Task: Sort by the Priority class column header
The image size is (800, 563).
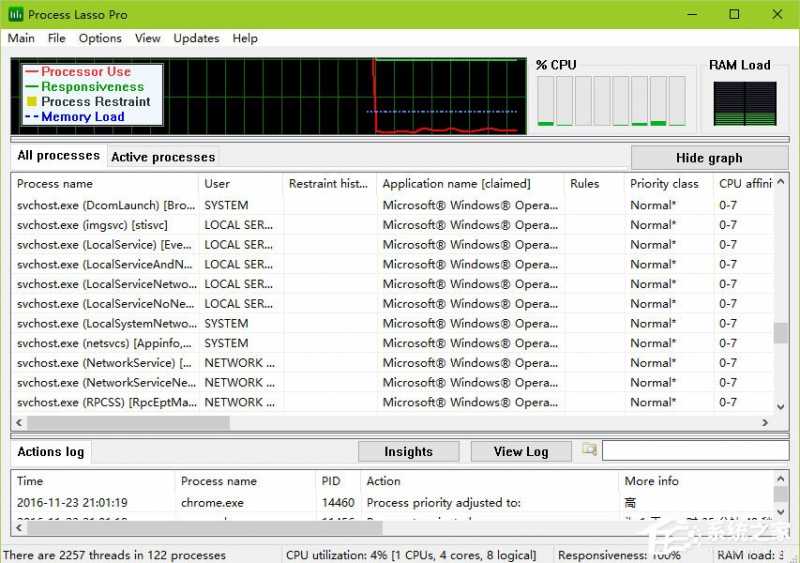Action: [664, 184]
